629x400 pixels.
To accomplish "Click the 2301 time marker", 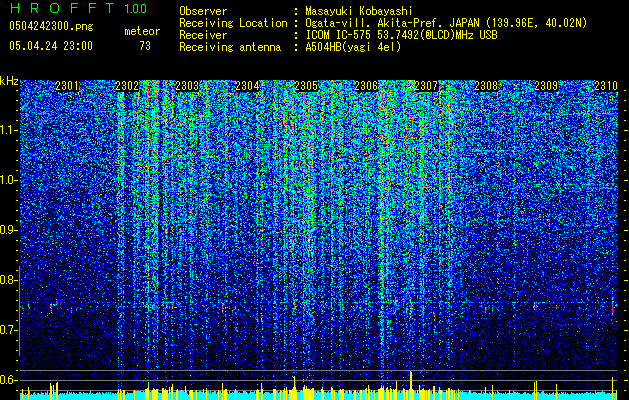I will click(x=67, y=86).
